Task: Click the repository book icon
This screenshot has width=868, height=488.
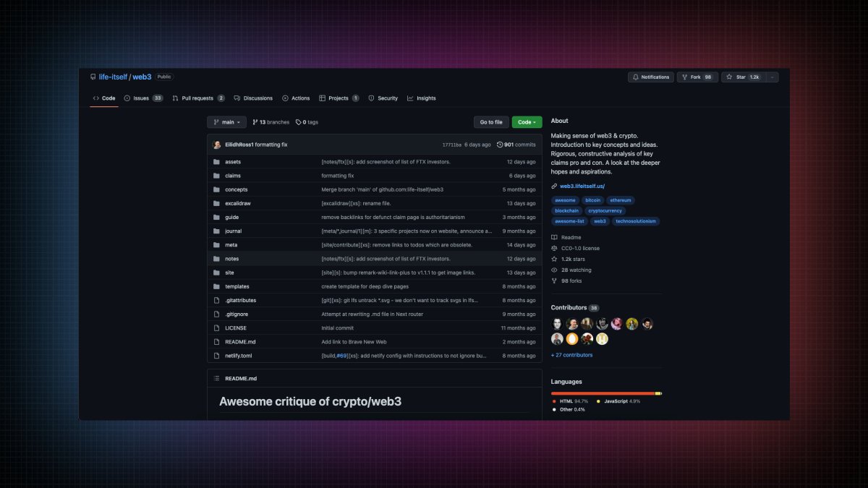Action: pos(93,77)
